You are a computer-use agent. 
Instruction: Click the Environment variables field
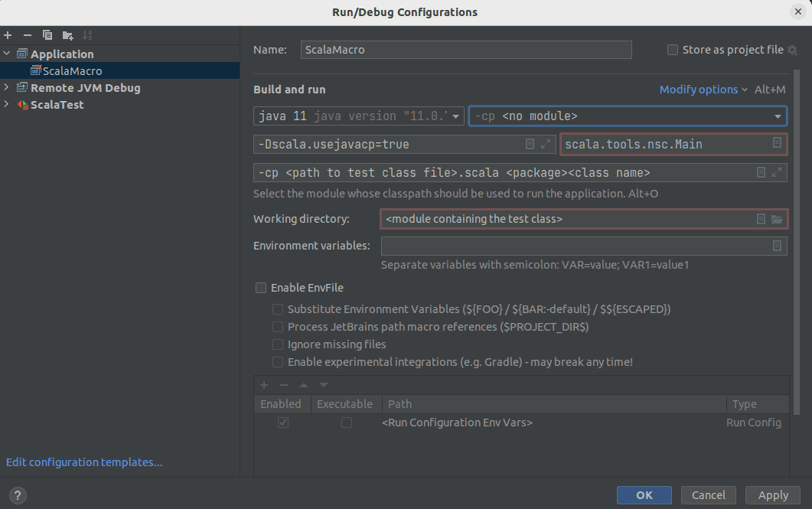pyautogui.click(x=584, y=246)
